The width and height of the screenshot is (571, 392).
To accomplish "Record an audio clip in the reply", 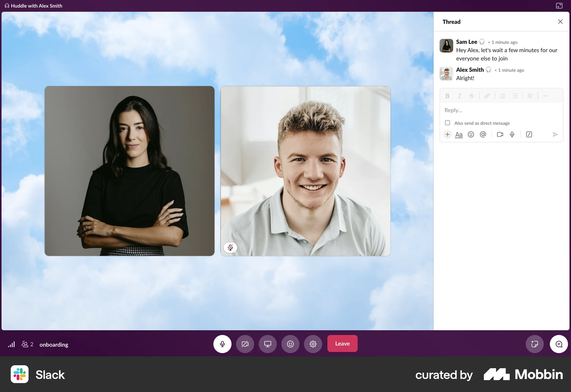I will click(x=512, y=134).
